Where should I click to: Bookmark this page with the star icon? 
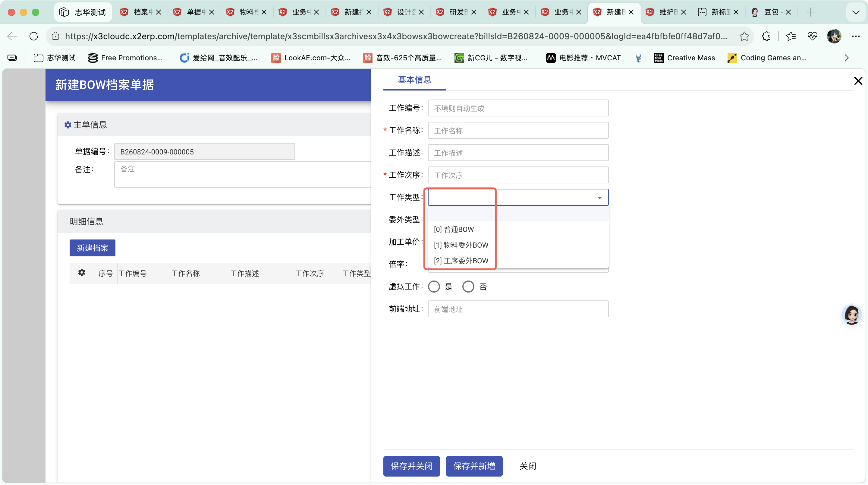tap(744, 36)
